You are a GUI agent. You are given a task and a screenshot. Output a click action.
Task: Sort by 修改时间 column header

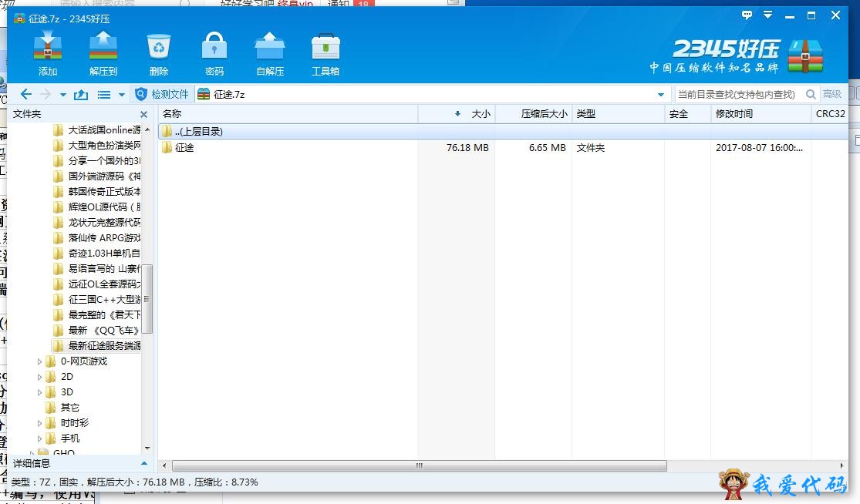[x=761, y=114]
